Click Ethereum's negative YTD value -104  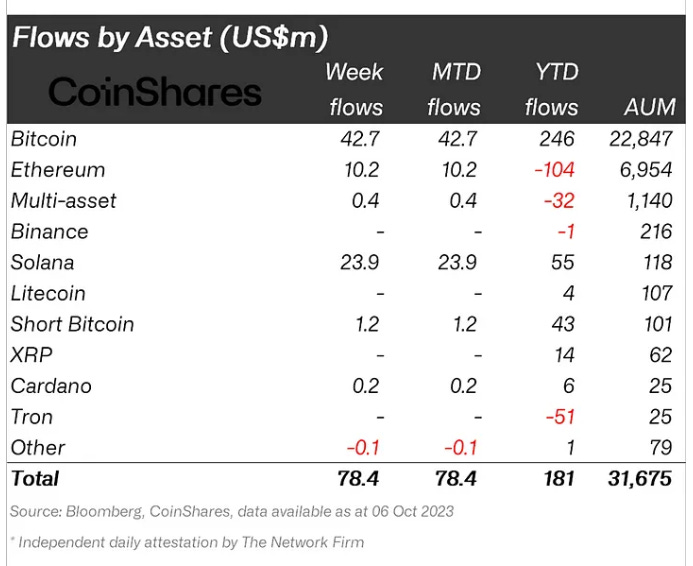(555, 170)
